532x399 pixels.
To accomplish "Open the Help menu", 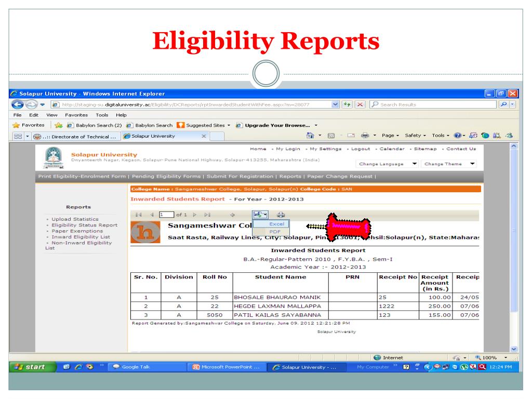I will tap(121, 115).
